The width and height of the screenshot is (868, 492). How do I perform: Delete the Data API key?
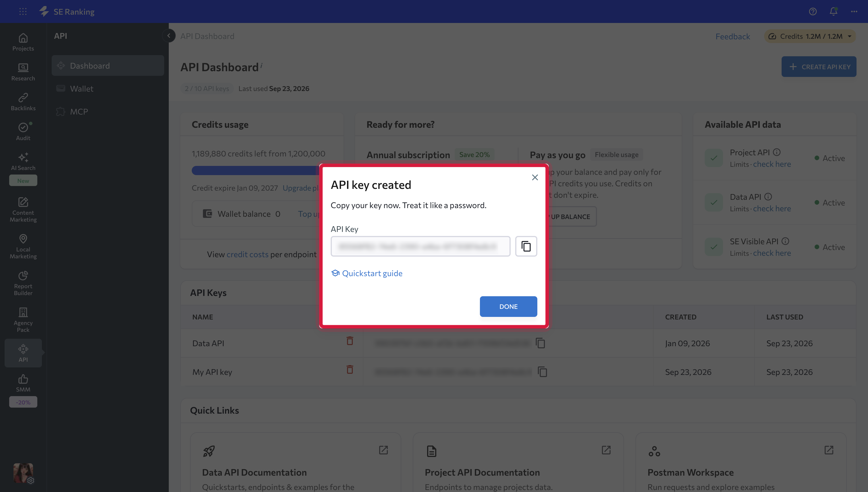pos(350,341)
